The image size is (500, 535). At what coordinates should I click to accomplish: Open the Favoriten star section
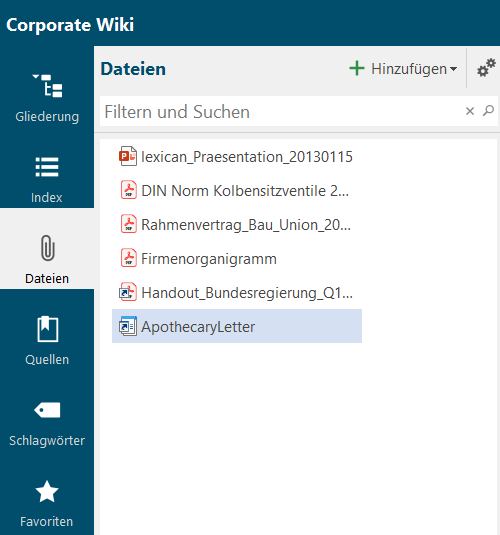pyautogui.click(x=47, y=503)
